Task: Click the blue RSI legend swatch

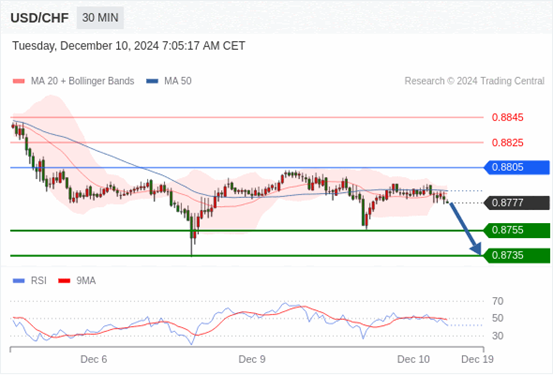Action: (19, 281)
